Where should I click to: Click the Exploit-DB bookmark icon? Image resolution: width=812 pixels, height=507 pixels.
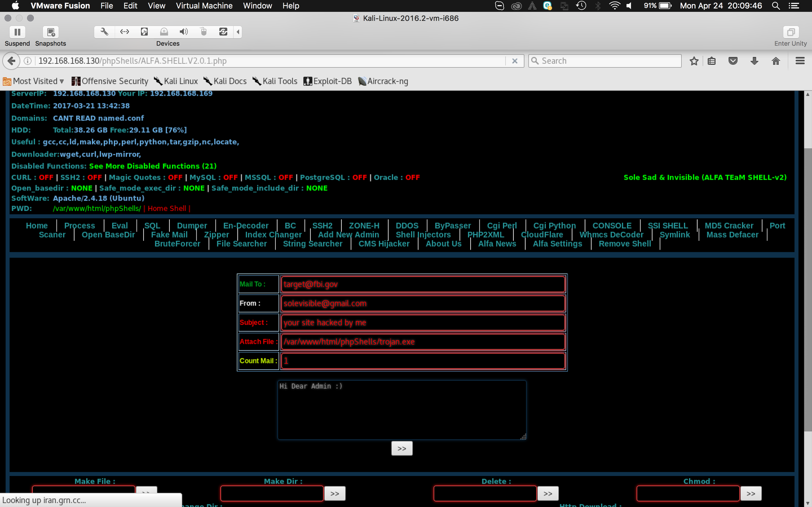(x=308, y=80)
